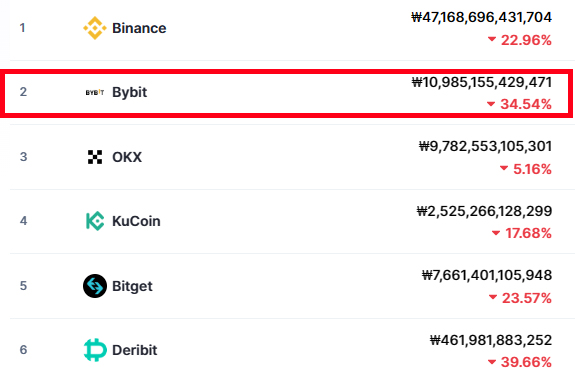Click the KuCoin green logo icon
Screen dimensions: 575x379
tap(95, 221)
